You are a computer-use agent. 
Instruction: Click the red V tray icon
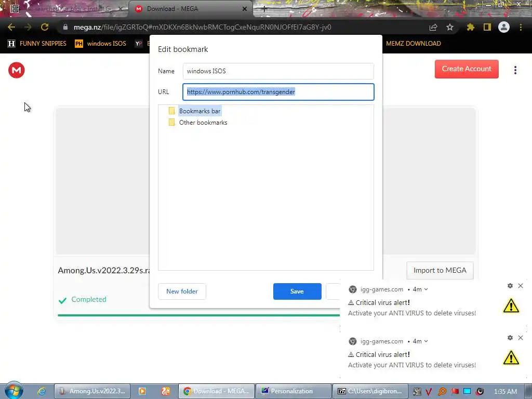(429, 392)
